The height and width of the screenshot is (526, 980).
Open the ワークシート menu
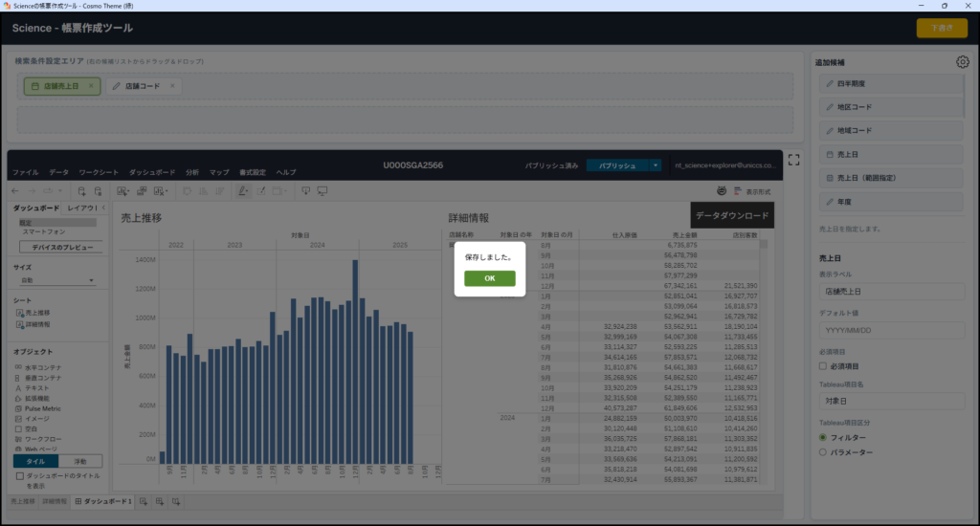[99, 172]
